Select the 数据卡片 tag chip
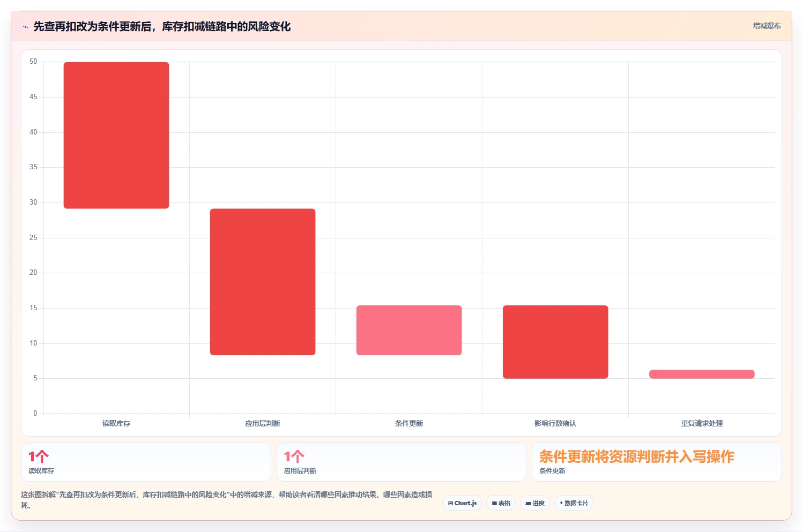The width and height of the screenshot is (803, 532). (x=574, y=503)
